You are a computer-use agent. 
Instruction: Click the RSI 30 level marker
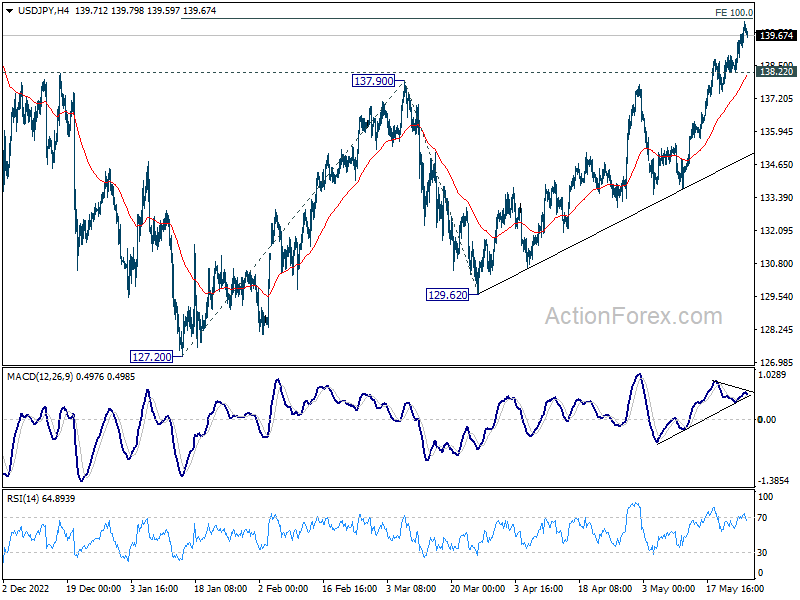(762, 553)
